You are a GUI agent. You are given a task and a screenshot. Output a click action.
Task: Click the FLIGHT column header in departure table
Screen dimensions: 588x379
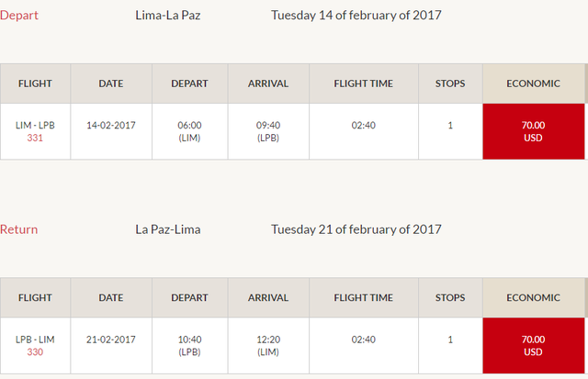[35, 84]
